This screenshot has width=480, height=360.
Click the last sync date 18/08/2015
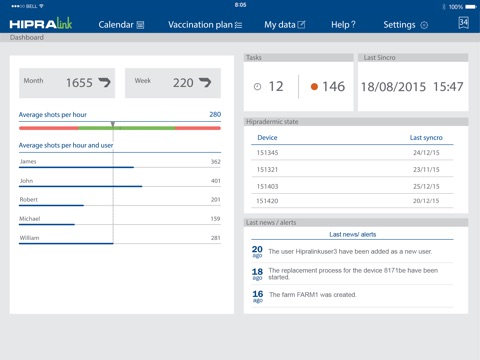click(393, 87)
